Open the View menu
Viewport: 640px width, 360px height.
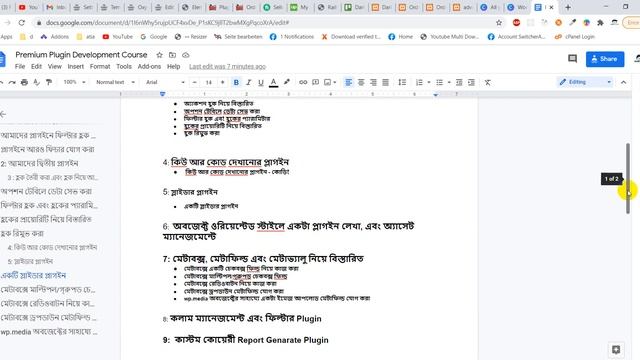54,67
